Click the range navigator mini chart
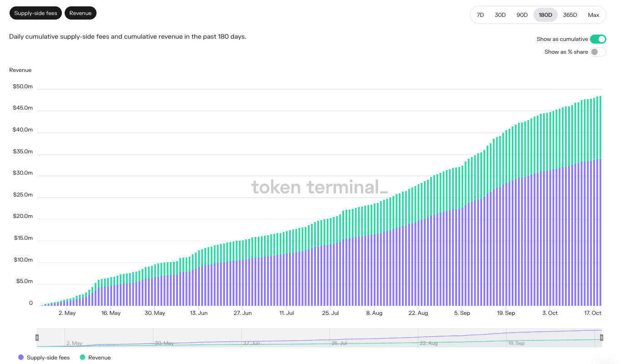This screenshot has height=364, width=620. [319, 338]
